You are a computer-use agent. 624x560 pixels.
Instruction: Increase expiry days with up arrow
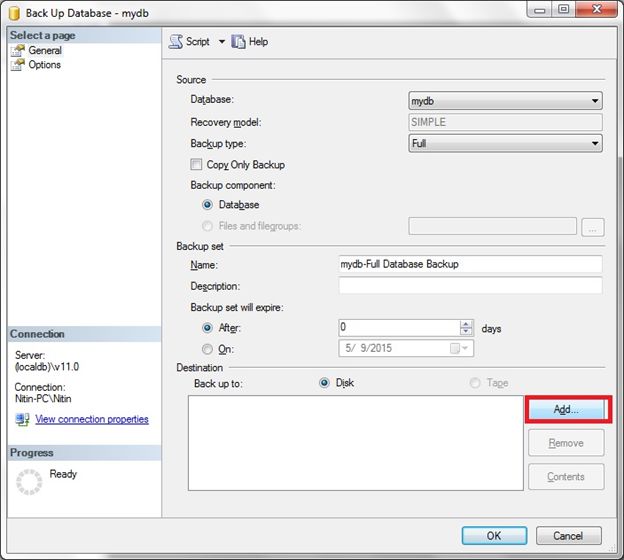[x=466, y=324]
